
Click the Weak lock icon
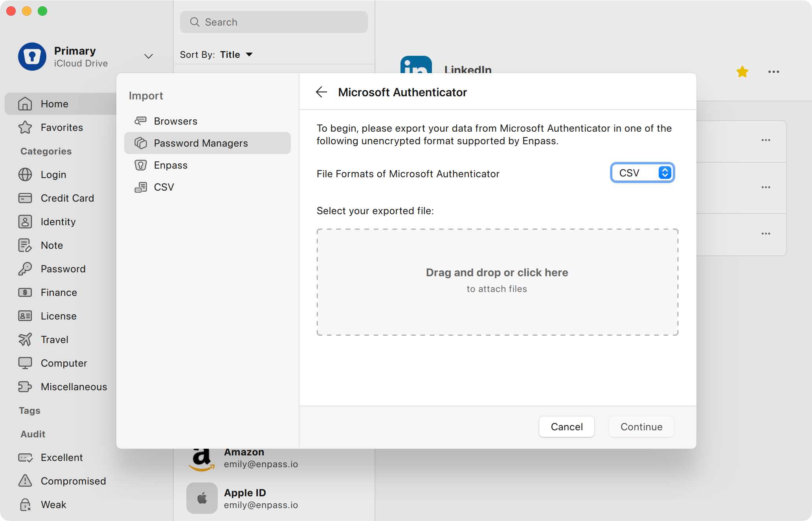tap(25, 504)
